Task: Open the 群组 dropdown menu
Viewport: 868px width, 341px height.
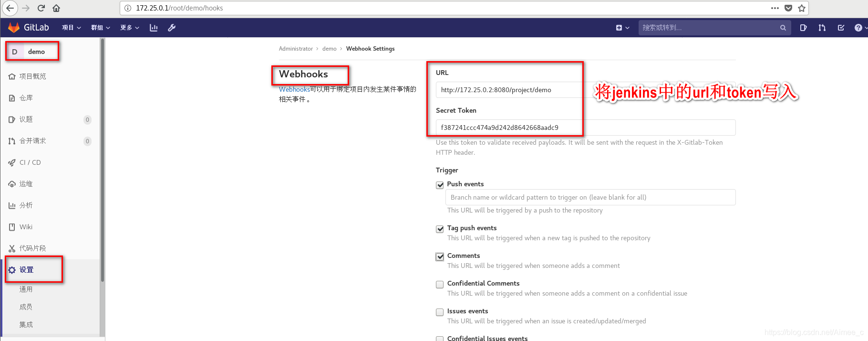Action: [x=101, y=28]
